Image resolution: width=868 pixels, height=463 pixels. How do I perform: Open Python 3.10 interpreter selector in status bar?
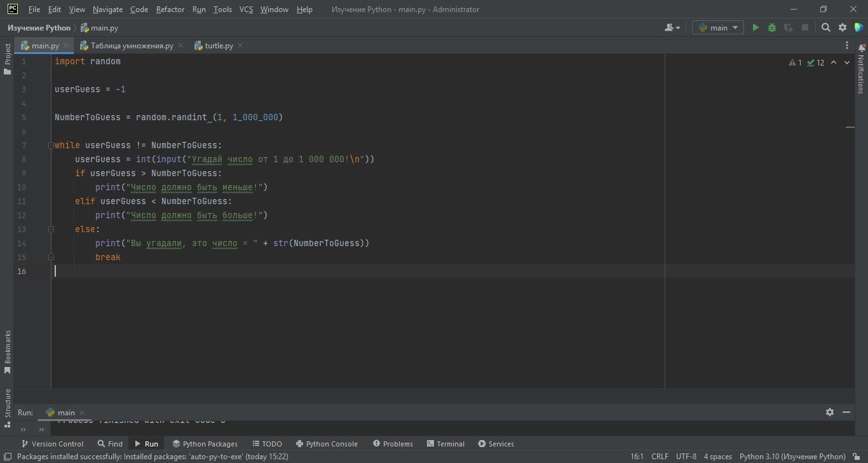pyautogui.click(x=792, y=456)
